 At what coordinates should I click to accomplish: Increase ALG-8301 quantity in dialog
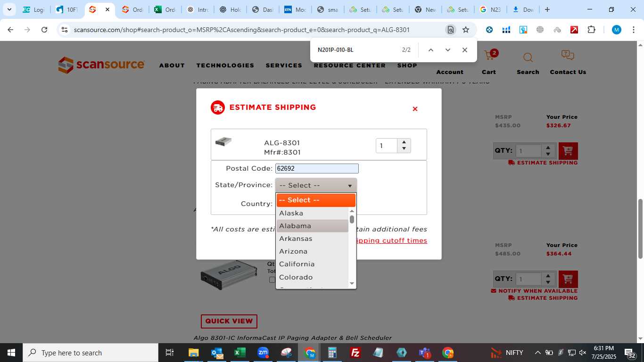click(x=404, y=142)
